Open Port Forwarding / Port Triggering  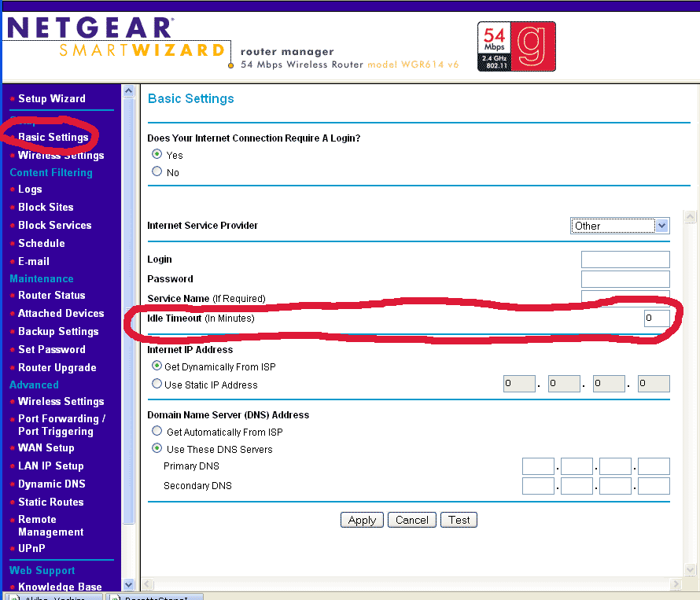[61, 425]
